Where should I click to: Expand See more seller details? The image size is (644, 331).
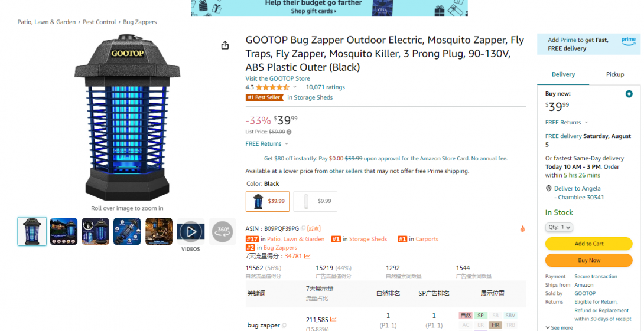(559, 327)
